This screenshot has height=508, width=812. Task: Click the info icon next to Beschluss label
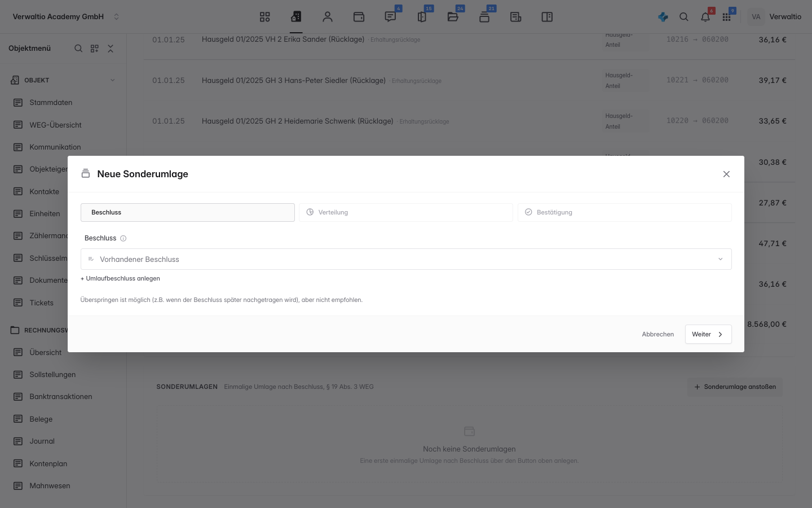(x=123, y=238)
